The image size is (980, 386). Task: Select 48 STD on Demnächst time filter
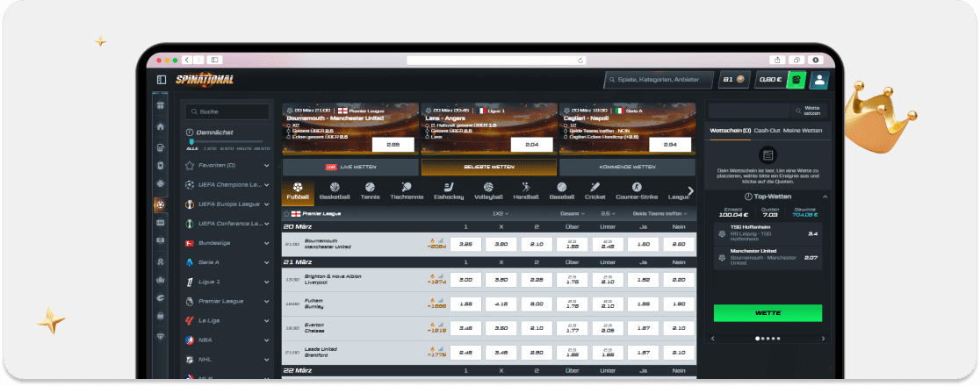pyautogui.click(x=263, y=148)
